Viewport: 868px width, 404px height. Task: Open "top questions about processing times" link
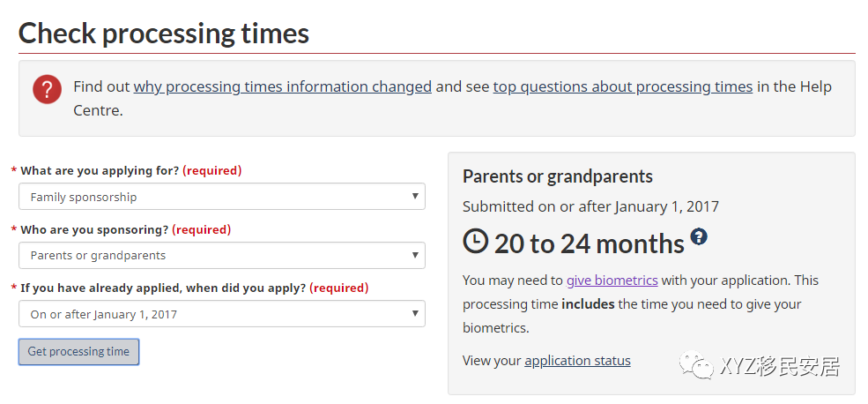(x=622, y=86)
